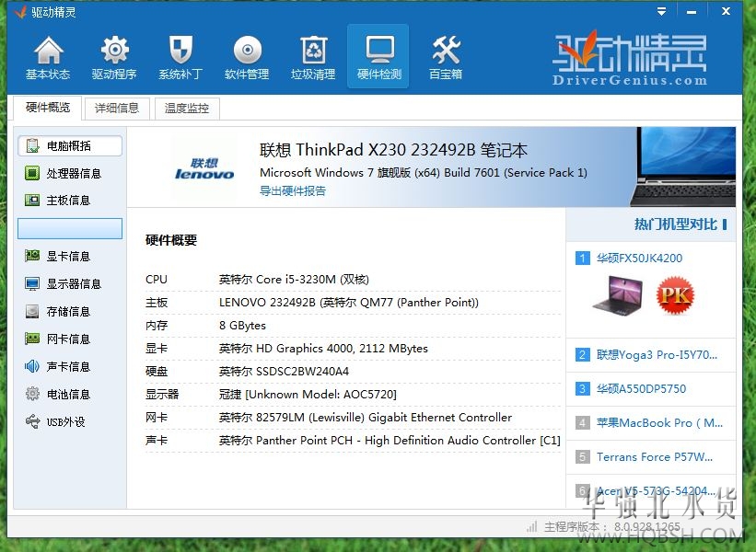
Task: Select 硬件检测 monitor icon
Action: [x=379, y=57]
